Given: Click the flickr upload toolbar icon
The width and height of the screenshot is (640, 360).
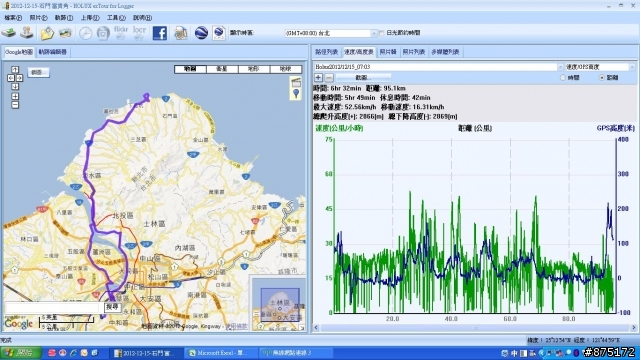Looking at the screenshot, I should tap(121, 33).
